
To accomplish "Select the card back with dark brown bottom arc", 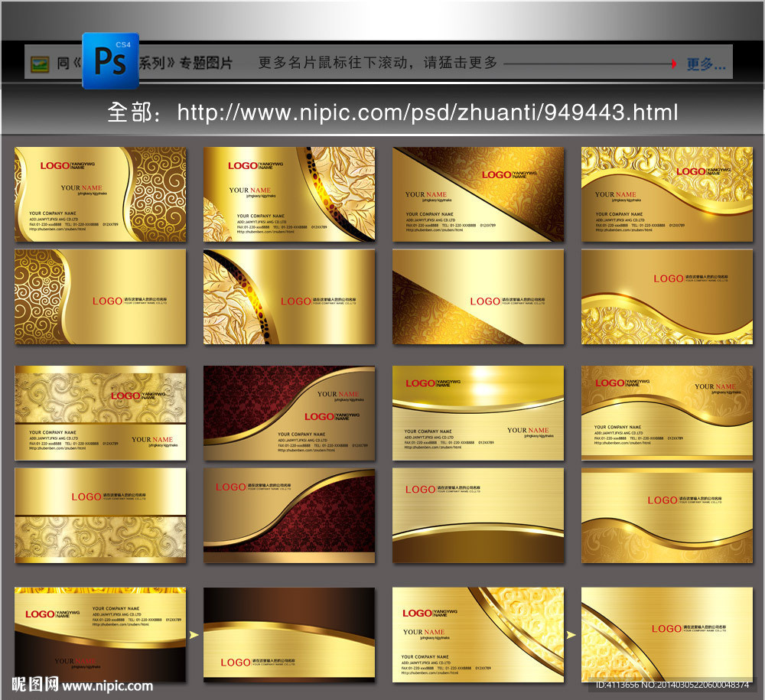I will coord(478,516).
